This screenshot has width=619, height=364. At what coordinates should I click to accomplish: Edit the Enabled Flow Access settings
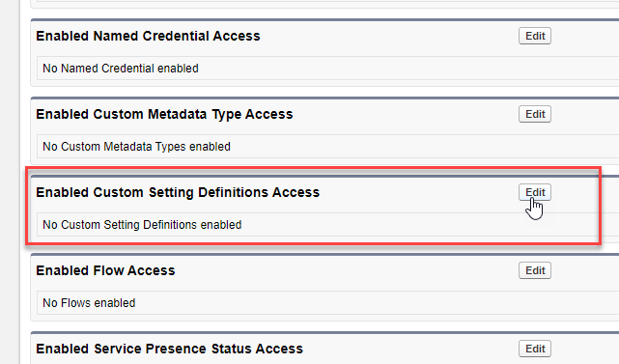(535, 270)
